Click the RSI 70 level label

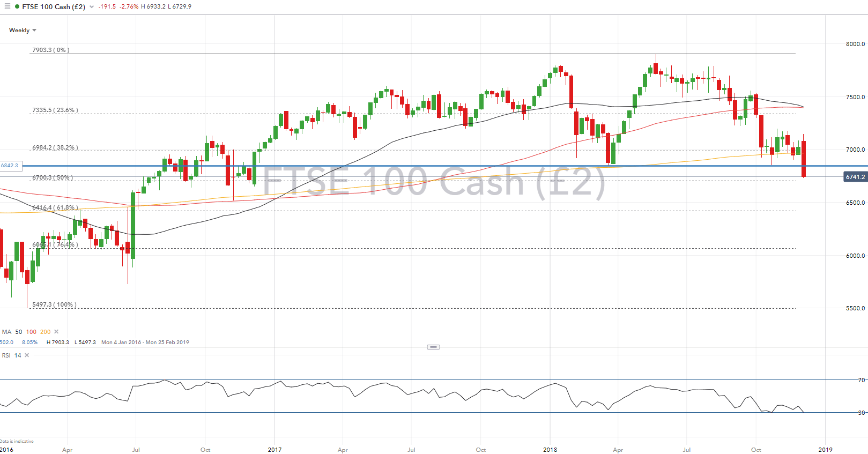pyautogui.click(x=862, y=380)
